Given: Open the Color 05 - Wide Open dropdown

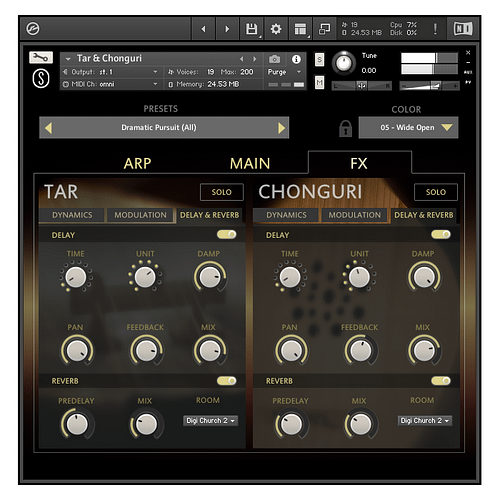Looking at the screenshot, I should (x=408, y=127).
